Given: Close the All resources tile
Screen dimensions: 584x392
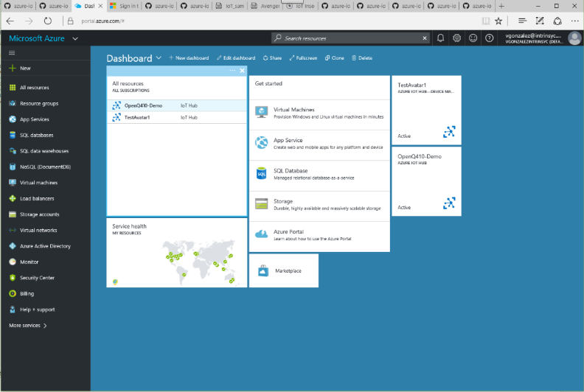Looking at the screenshot, I should coord(243,70).
